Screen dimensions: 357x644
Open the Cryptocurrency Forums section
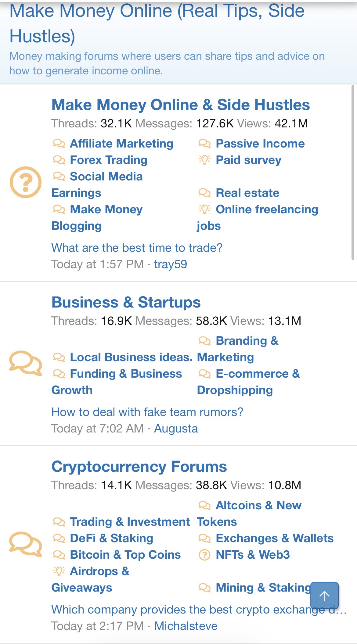pyautogui.click(x=139, y=467)
